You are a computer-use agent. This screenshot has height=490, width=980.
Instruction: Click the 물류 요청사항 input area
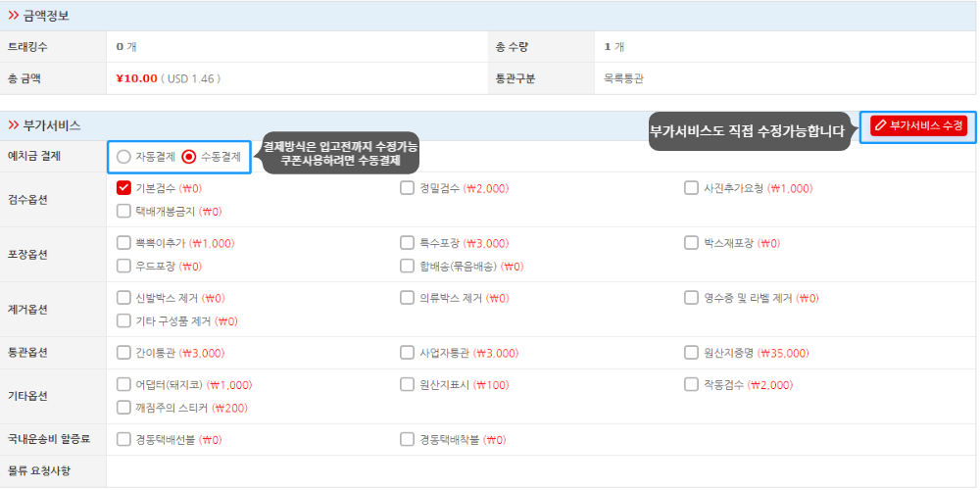(x=541, y=471)
